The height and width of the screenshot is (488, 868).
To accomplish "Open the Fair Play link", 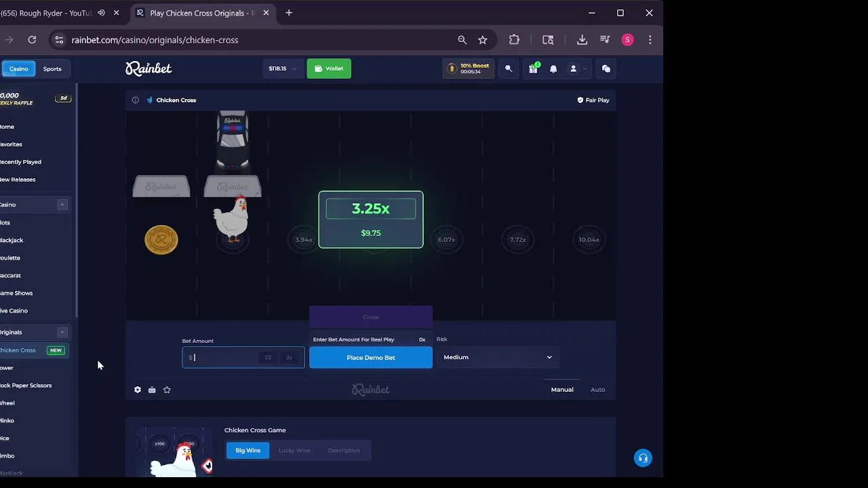I will [x=593, y=100].
